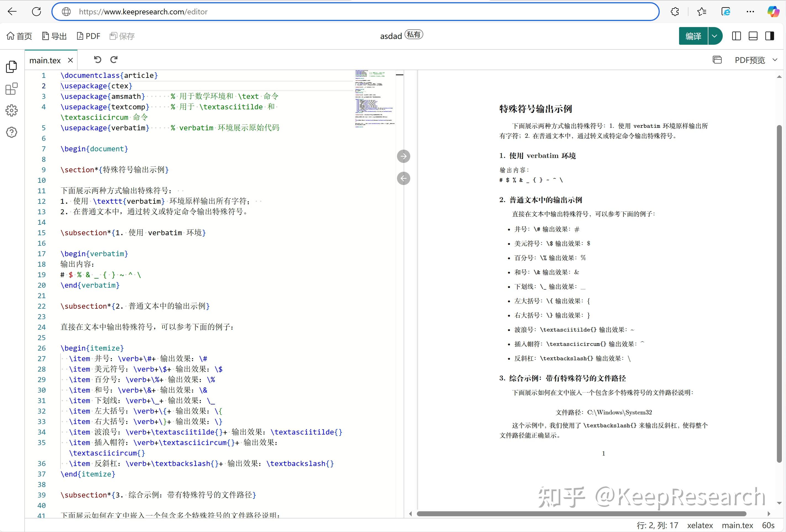This screenshot has width=786, height=532.
Task: Click the 首页 home link
Action: (x=19, y=36)
